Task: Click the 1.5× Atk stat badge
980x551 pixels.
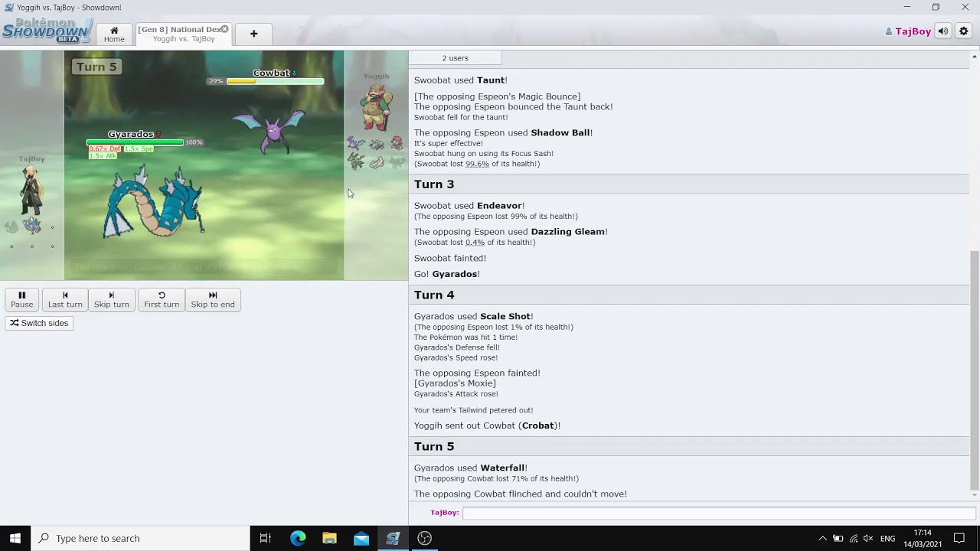Action: (x=103, y=156)
